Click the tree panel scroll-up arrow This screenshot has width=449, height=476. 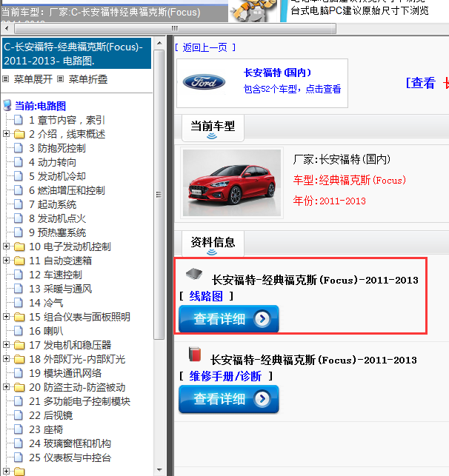click(159, 43)
